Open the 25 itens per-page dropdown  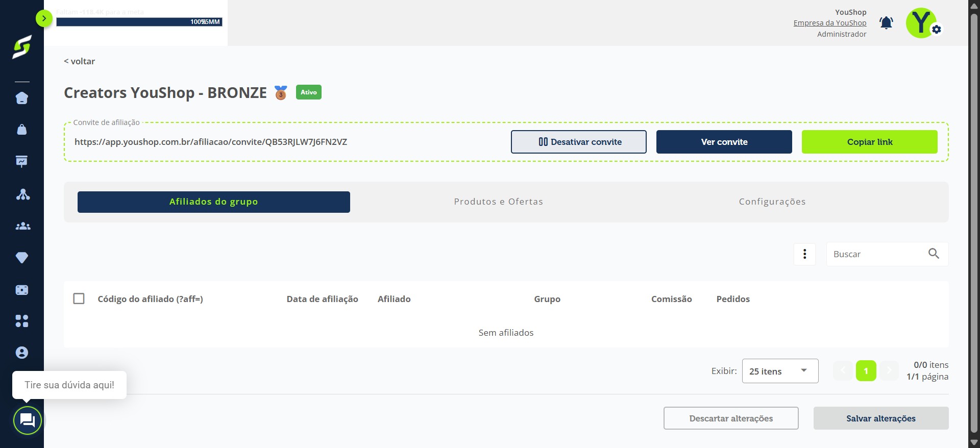tap(780, 371)
